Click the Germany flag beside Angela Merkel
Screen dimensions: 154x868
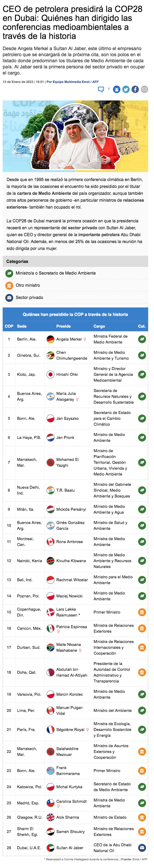click(51, 339)
